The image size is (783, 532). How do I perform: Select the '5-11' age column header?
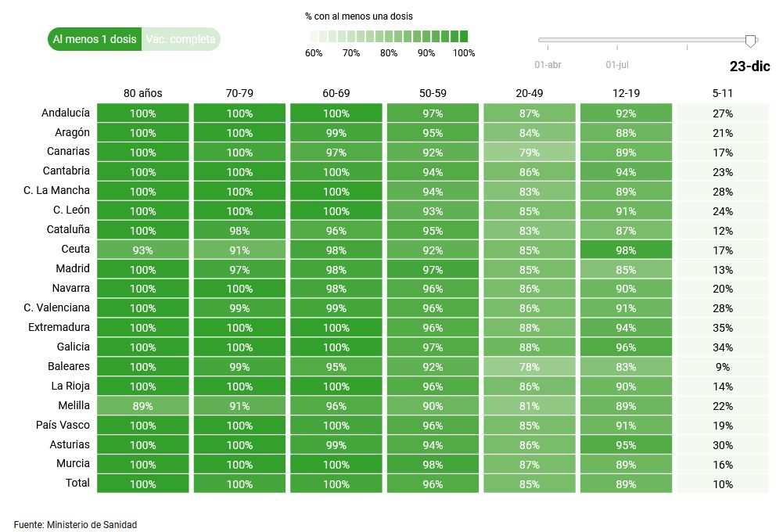coord(723,93)
